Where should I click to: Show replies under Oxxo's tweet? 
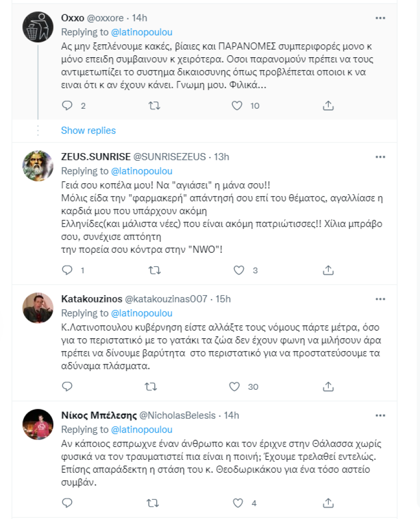pos(88,130)
